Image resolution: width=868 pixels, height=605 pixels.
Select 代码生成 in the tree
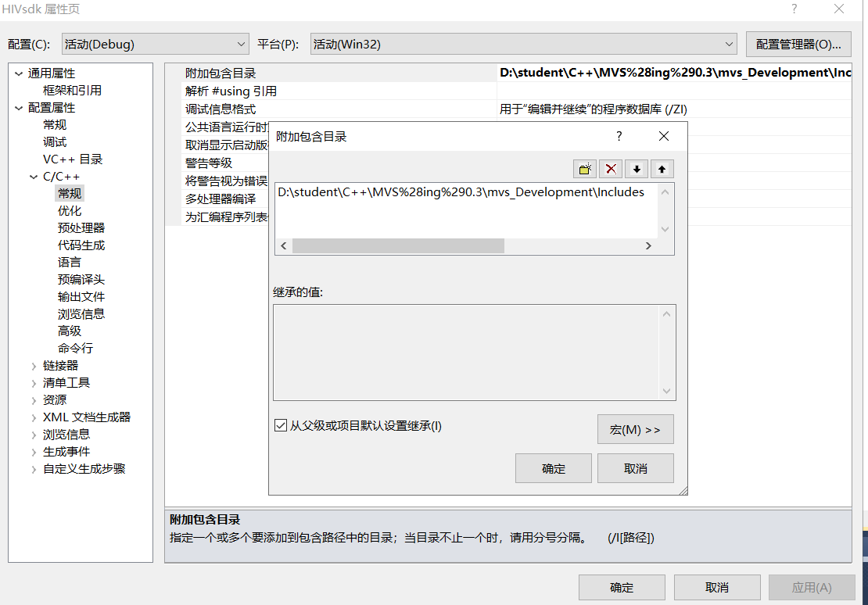(81, 245)
